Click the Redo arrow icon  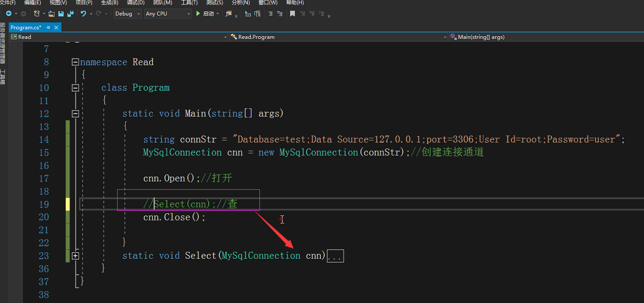click(x=99, y=14)
